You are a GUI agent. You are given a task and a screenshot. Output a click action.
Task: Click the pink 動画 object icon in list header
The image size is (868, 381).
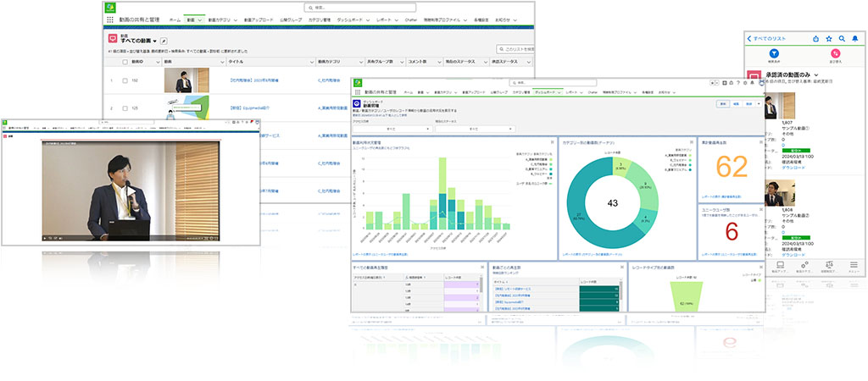[x=113, y=39]
